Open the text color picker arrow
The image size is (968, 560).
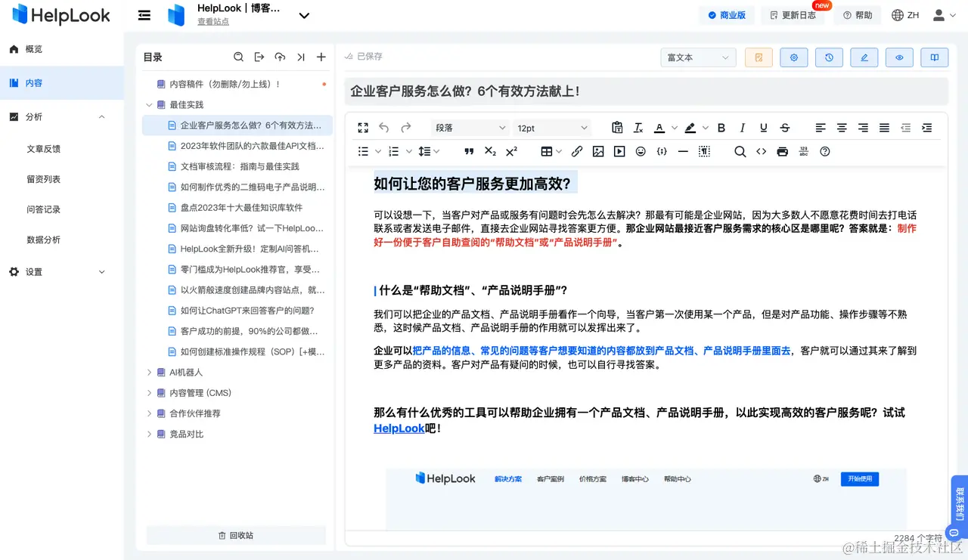click(x=673, y=128)
